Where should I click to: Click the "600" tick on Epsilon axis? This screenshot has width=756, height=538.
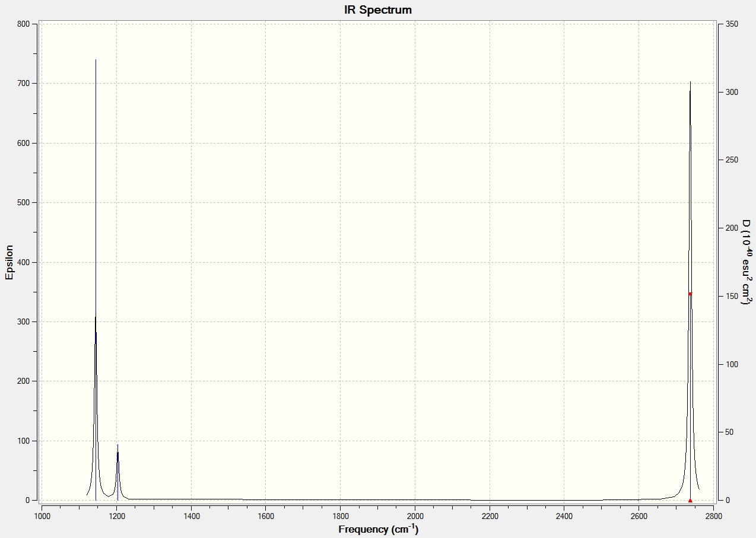[24, 143]
